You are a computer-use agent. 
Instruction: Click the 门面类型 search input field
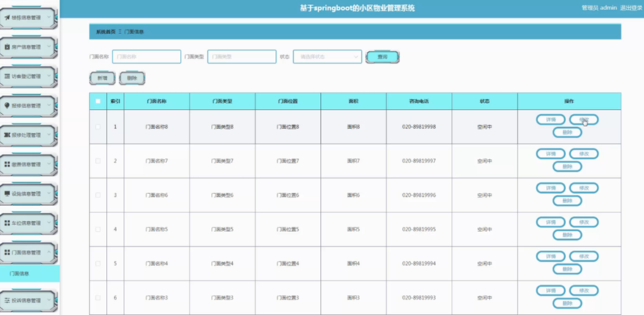coord(241,57)
